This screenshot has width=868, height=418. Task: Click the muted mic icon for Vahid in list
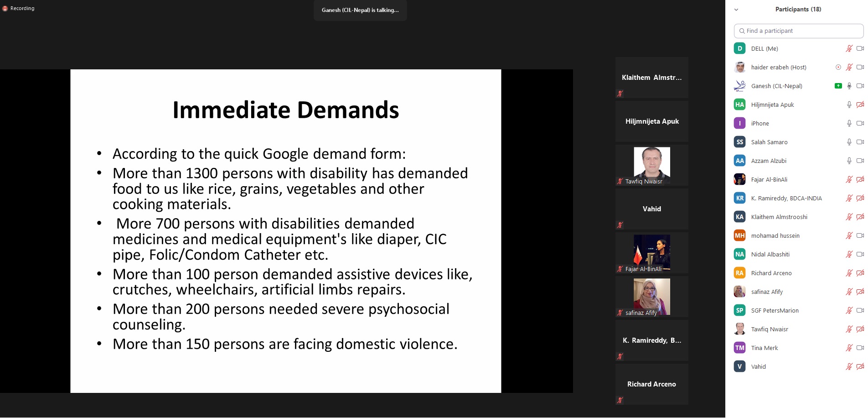(849, 366)
